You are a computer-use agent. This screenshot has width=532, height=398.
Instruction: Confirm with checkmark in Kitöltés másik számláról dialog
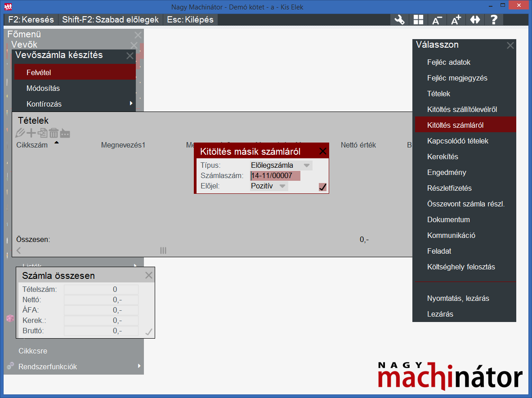[x=322, y=187]
